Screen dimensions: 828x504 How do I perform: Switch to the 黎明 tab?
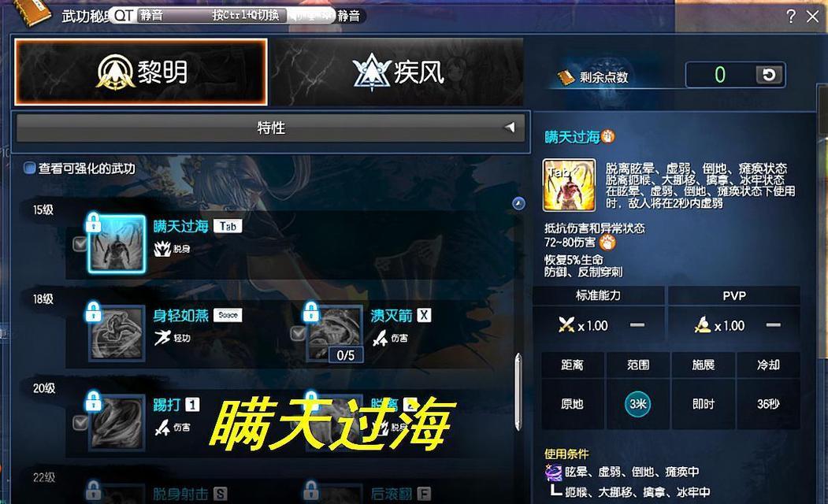point(141,72)
